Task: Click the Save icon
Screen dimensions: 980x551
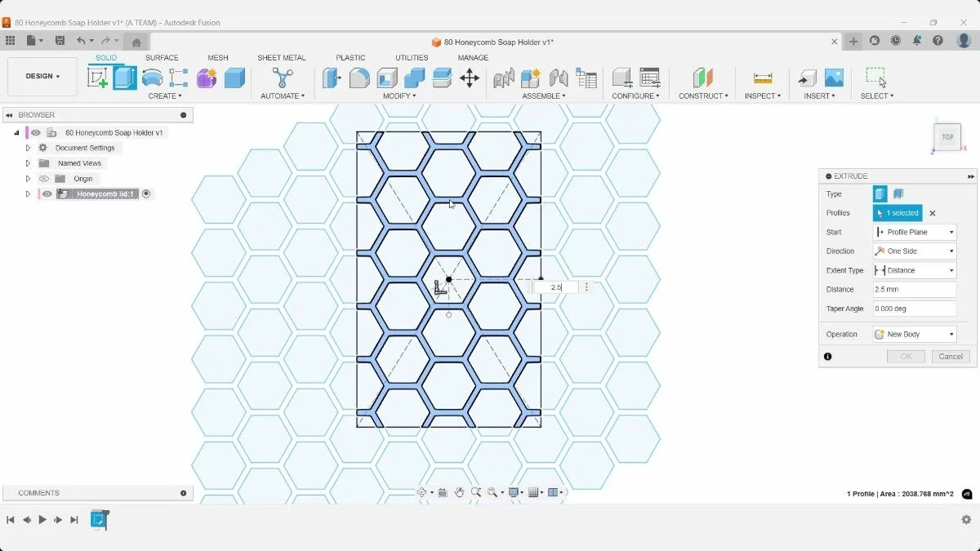Action: [60, 41]
